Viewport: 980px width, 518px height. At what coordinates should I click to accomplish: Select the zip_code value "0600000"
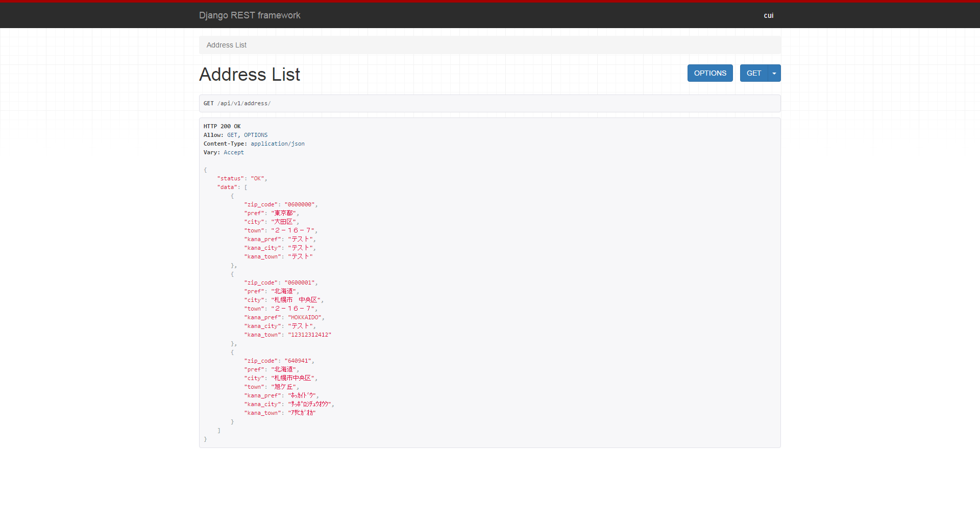pos(300,204)
